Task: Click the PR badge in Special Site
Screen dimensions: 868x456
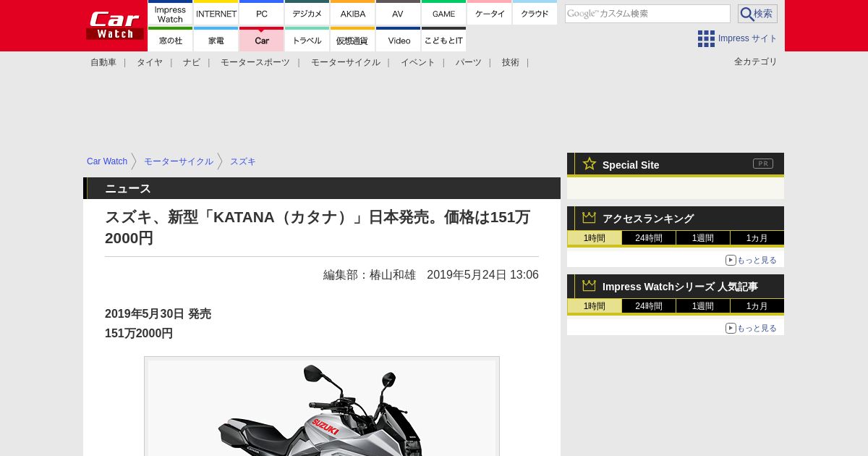Action: tap(763, 164)
